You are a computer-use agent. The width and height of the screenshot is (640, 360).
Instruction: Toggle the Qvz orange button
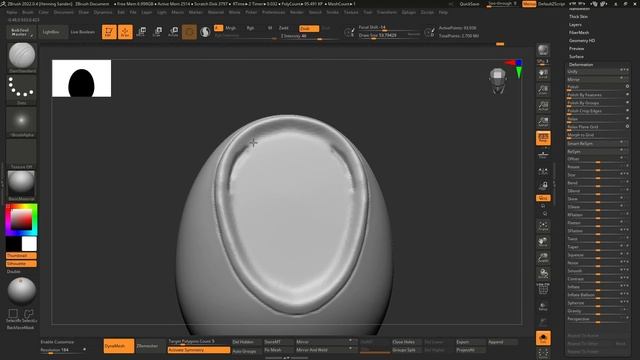[543, 198]
